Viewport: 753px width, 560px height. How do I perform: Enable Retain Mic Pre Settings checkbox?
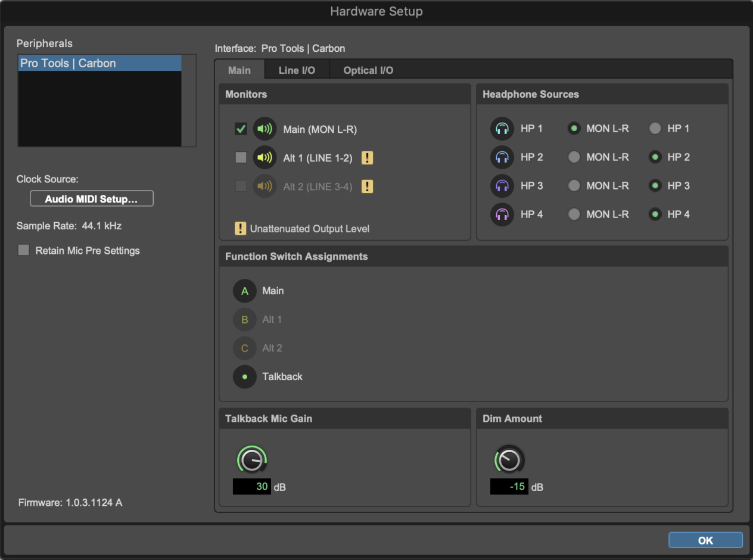(24, 250)
